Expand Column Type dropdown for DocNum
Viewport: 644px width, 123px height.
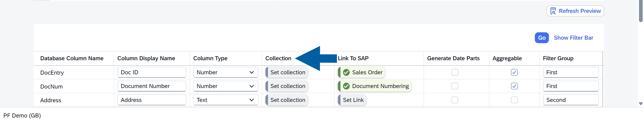pyautogui.click(x=251, y=86)
